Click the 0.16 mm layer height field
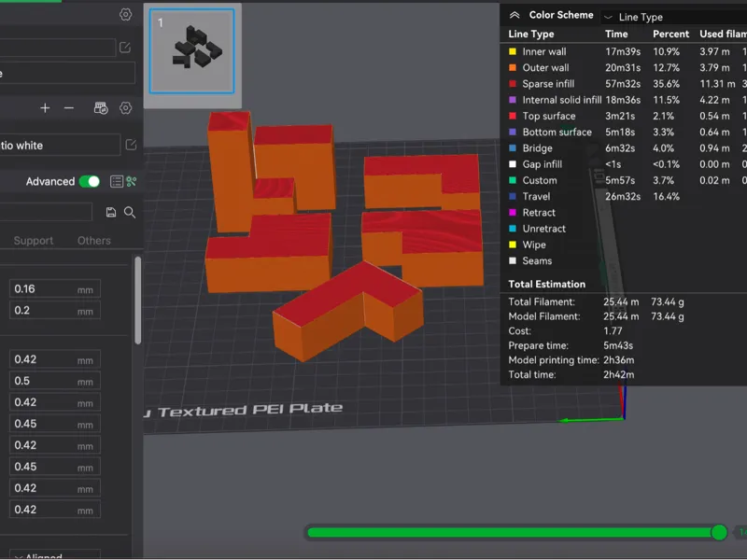 (x=55, y=289)
